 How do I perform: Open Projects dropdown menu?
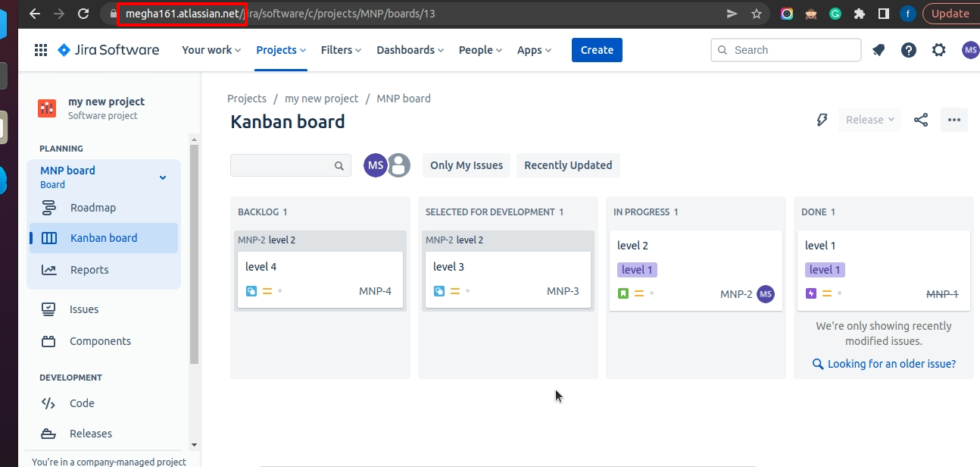(281, 50)
